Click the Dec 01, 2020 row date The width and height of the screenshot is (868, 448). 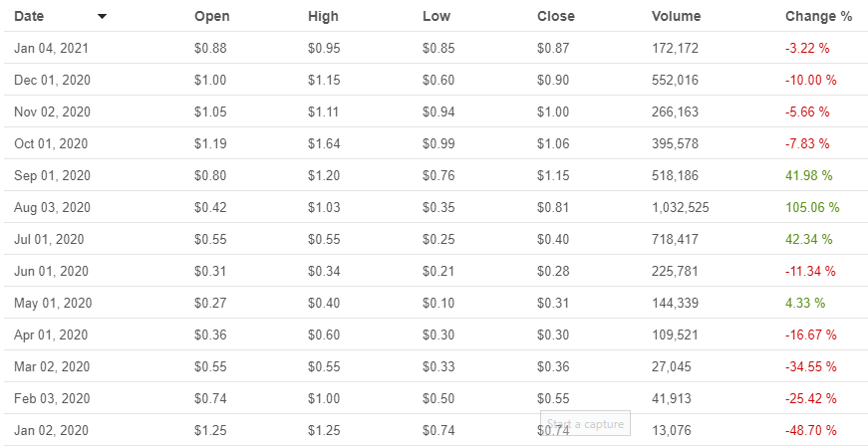point(53,80)
